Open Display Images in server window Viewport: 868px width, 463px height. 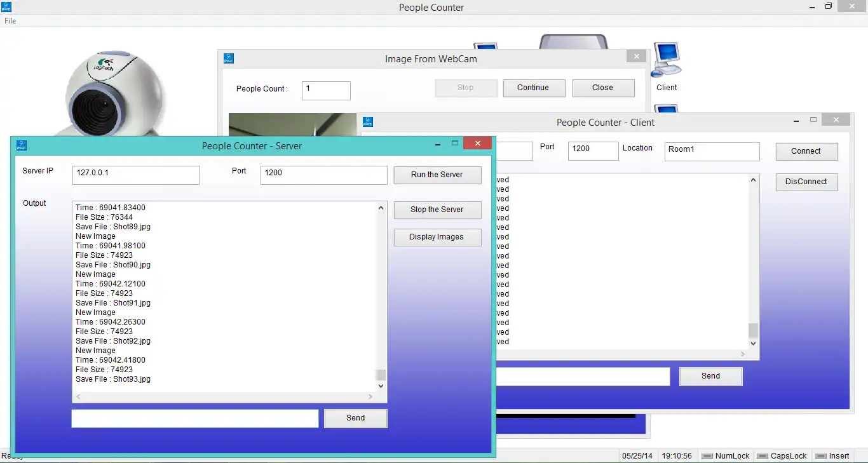point(437,237)
